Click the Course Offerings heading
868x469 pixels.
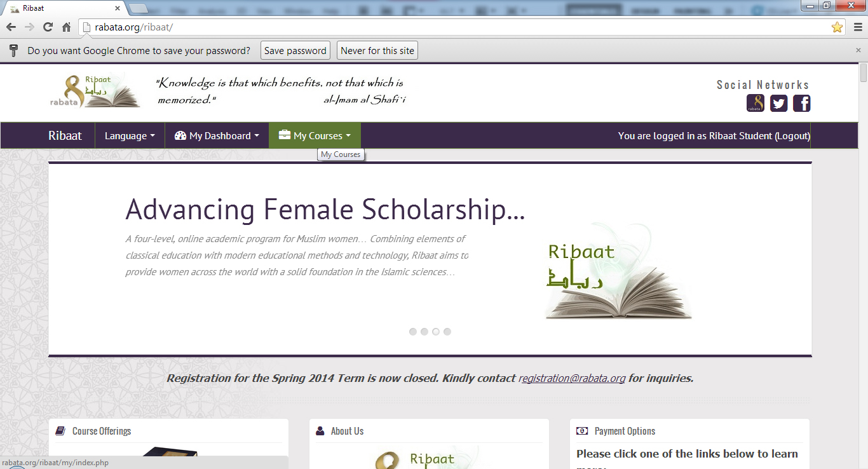102,431
